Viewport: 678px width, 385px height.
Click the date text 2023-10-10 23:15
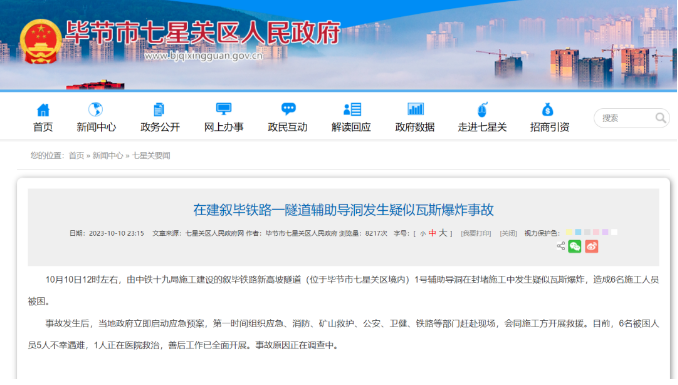click(x=116, y=234)
